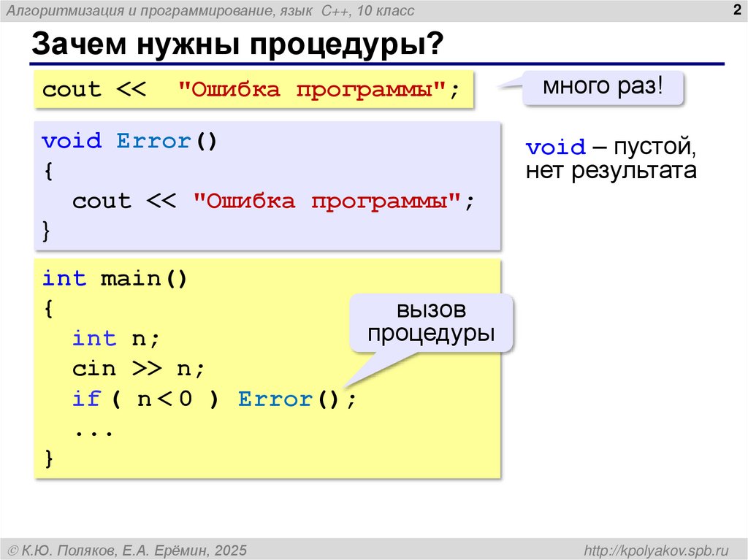Viewport: 748px width, 560px height.
Task: Select the 'много раз!' callout bubble
Action: (603, 86)
